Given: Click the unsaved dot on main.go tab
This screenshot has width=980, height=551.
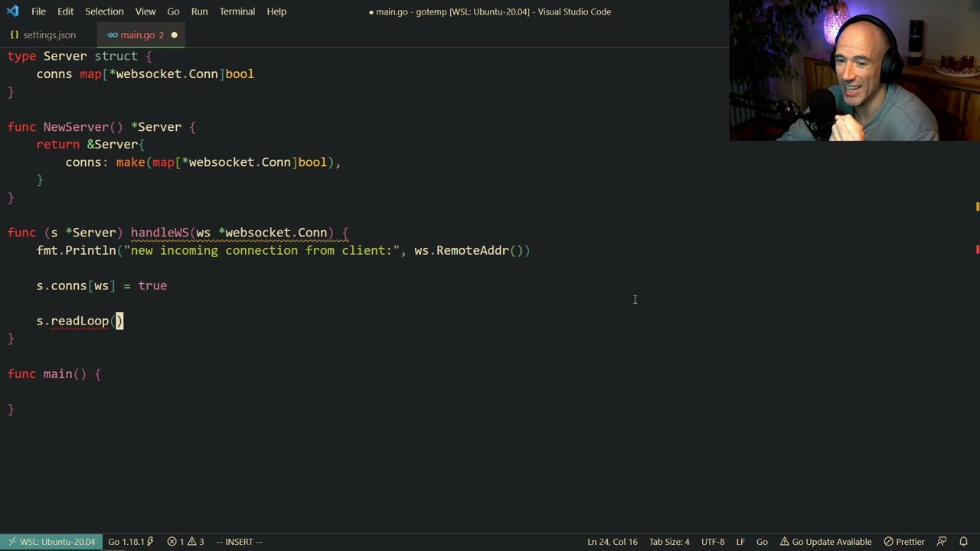Looking at the screenshot, I should 174,35.
